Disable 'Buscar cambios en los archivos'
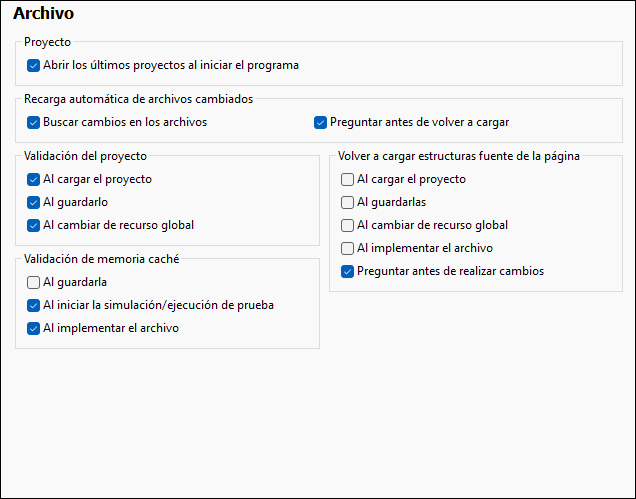The image size is (636, 499). (x=35, y=122)
